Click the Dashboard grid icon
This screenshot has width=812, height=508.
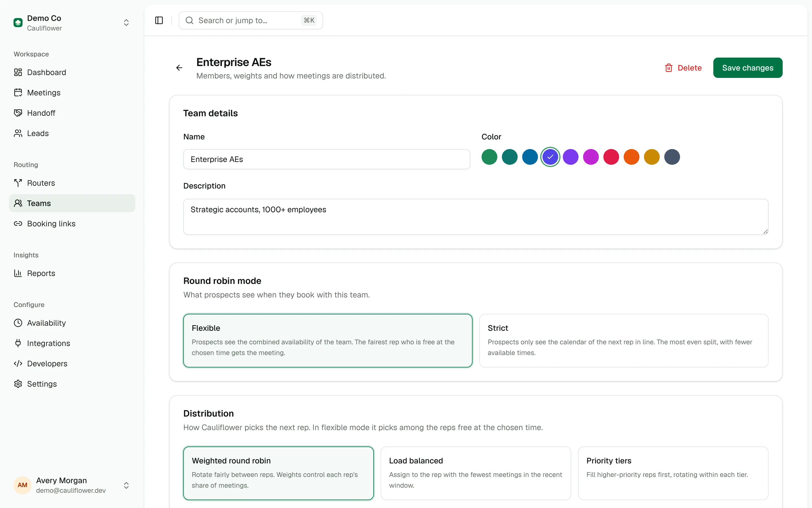pos(18,72)
